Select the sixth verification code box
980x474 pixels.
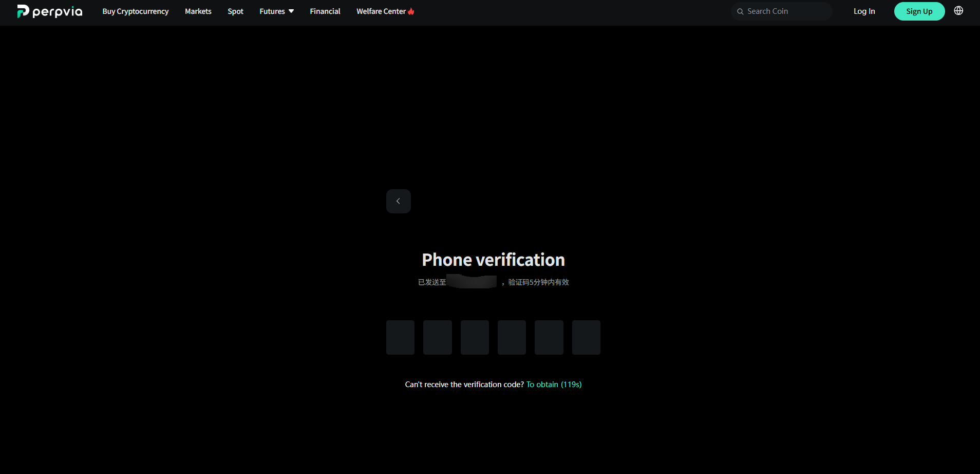586,337
